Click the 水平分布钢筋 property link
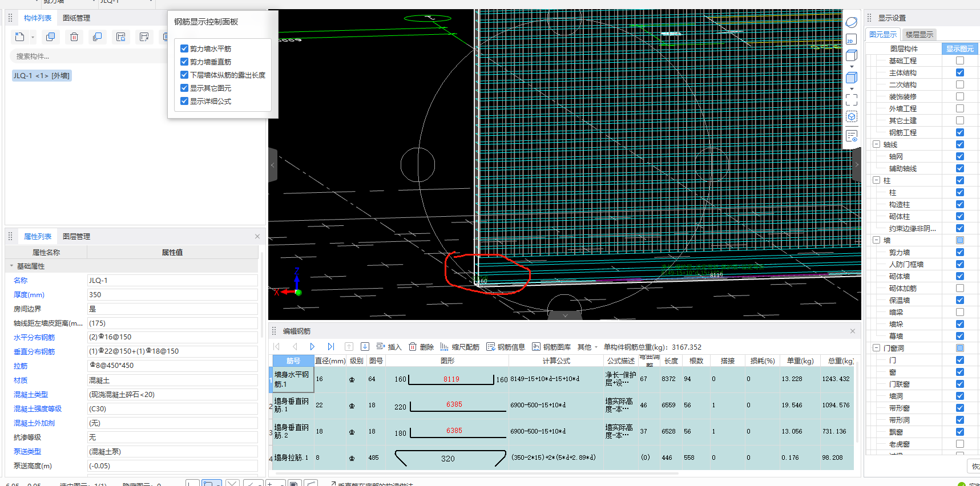980x486 pixels. (34, 338)
